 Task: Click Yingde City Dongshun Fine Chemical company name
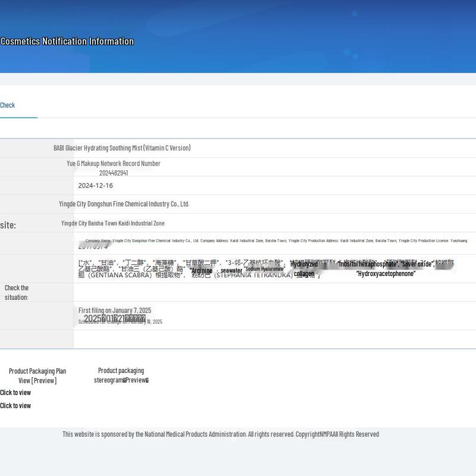pos(124,204)
